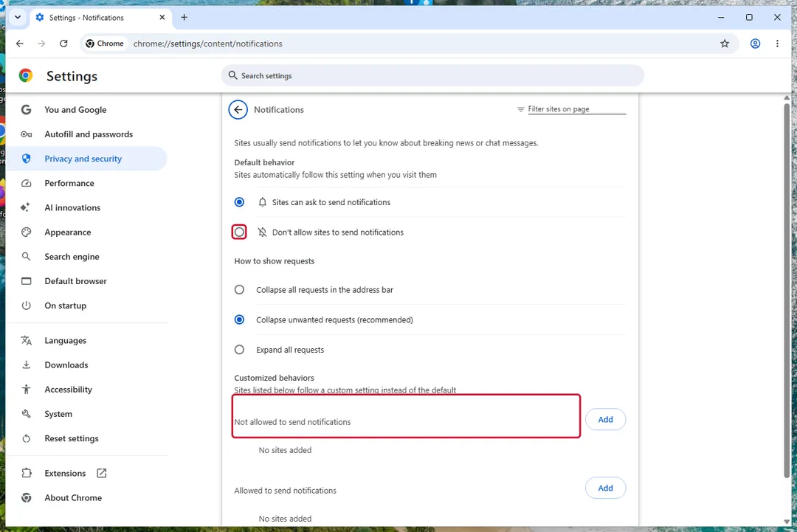The height and width of the screenshot is (532, 797).
Task: Click the Chrome site info chip
Action: coord(105,44)
